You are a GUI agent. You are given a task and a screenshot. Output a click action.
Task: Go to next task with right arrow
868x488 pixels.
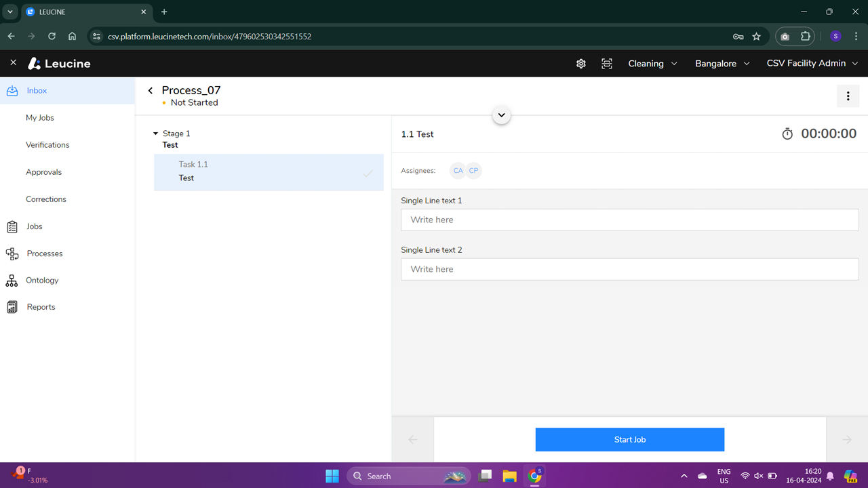pos(847,440)
